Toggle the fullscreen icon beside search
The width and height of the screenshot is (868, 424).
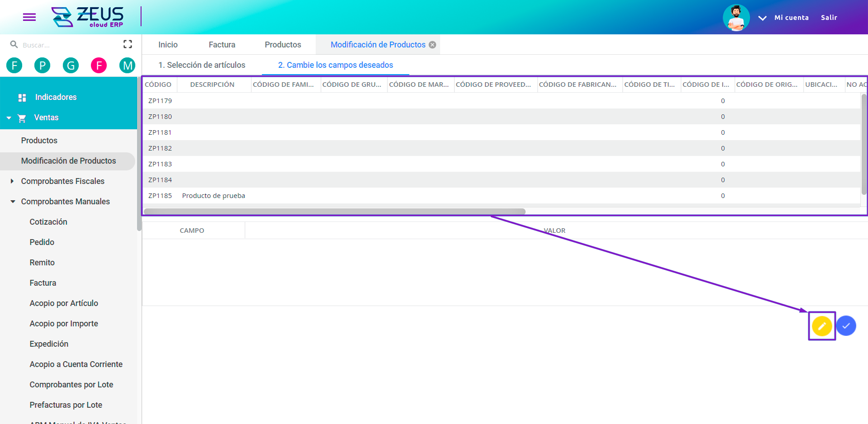tap(128, 44)
